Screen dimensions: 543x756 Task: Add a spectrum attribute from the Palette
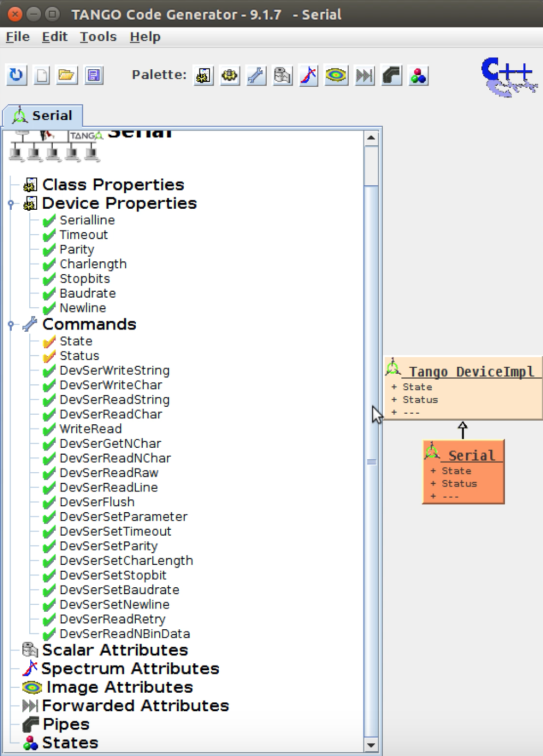point(309,76)
